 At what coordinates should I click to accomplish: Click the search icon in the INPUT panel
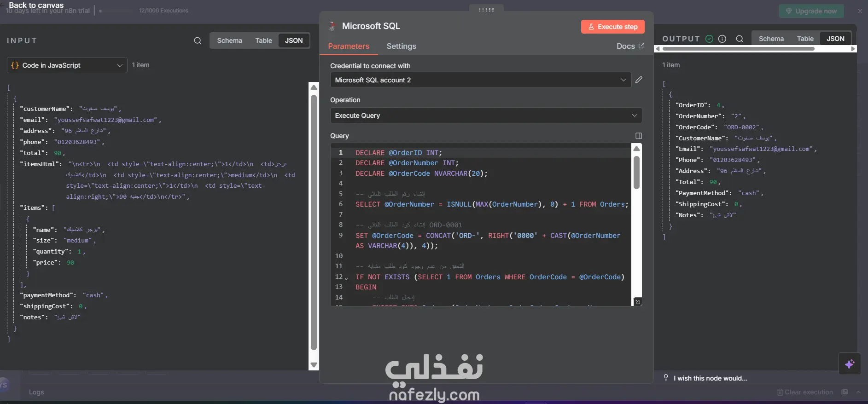pyautogui.click(x=198, y=40)
